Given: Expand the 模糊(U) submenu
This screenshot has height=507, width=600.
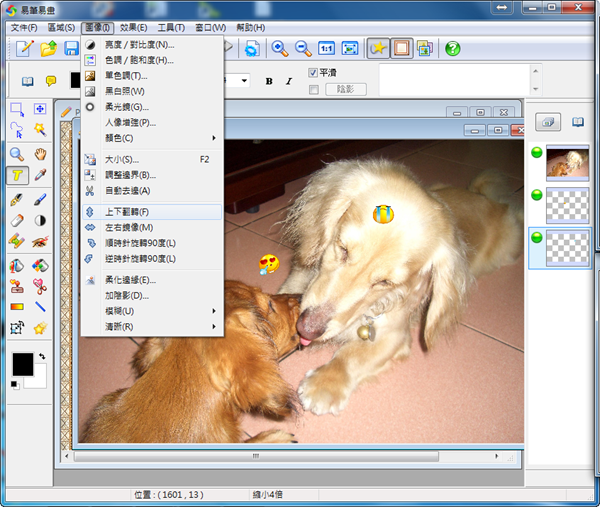Looking at the screenshot, I should coord(152,311).
